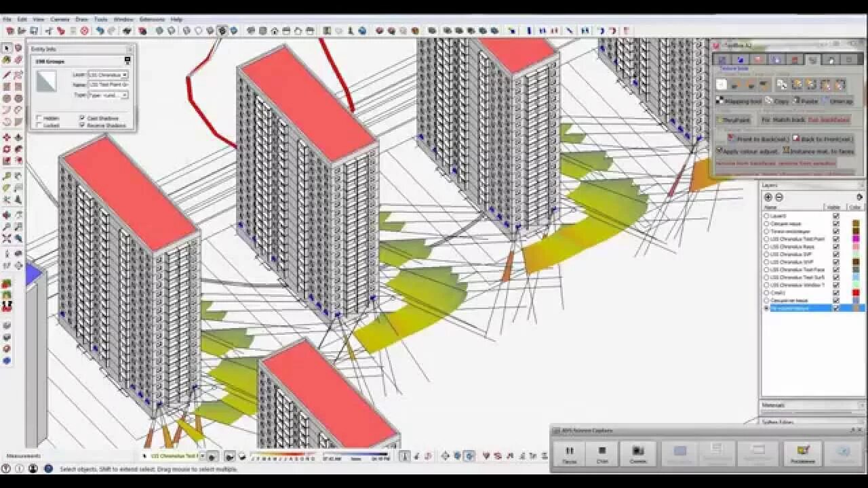Select the Circle drawing tool
Screen dimensions: 868x488
coord(7,98)
